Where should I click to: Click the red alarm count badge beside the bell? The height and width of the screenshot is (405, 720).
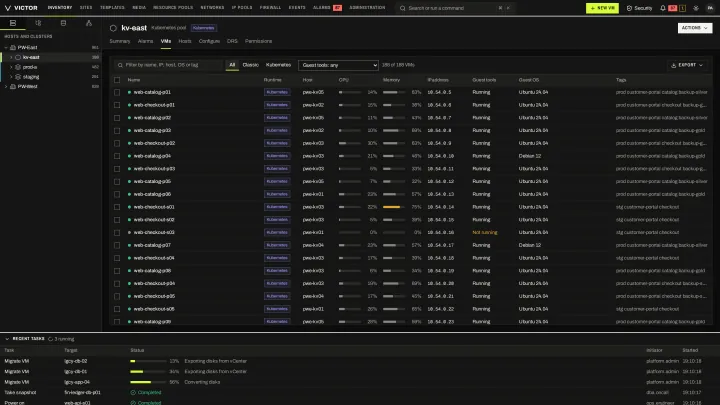point(672,8)
